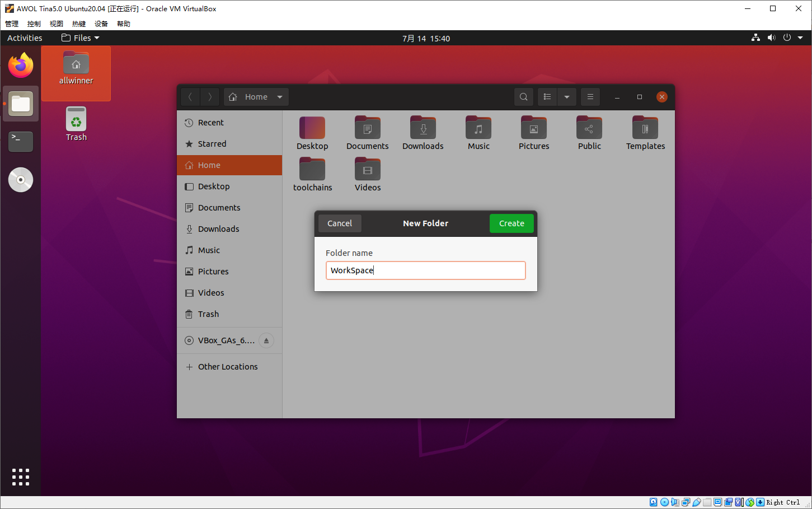
Task: Toggle list view in Files header
Action: (547, 97)
